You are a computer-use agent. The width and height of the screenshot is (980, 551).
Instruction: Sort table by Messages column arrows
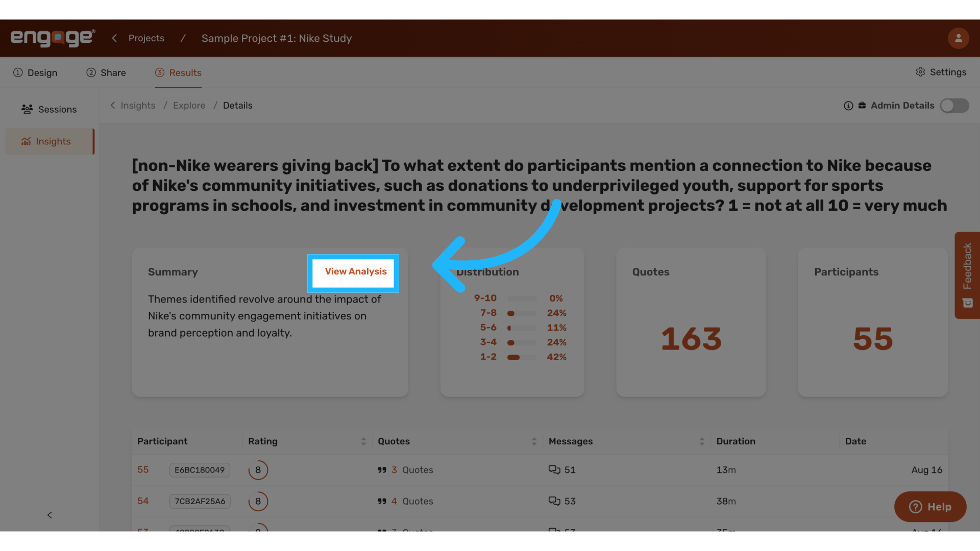coord(702,441)
